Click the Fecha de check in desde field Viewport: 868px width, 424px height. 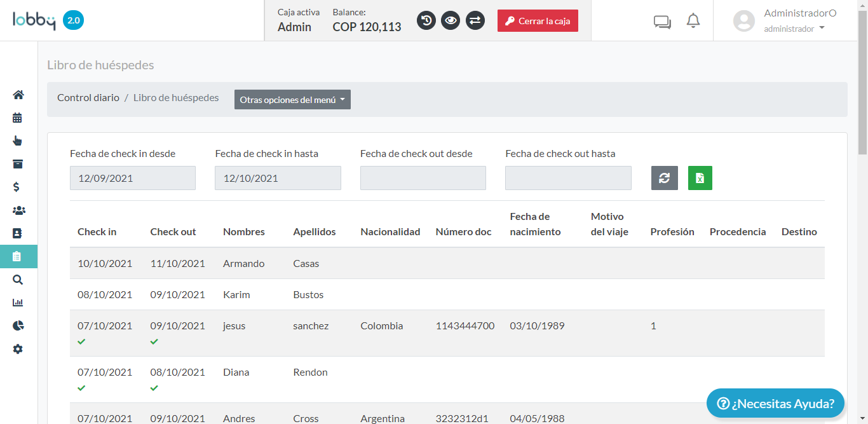[133, 178]
